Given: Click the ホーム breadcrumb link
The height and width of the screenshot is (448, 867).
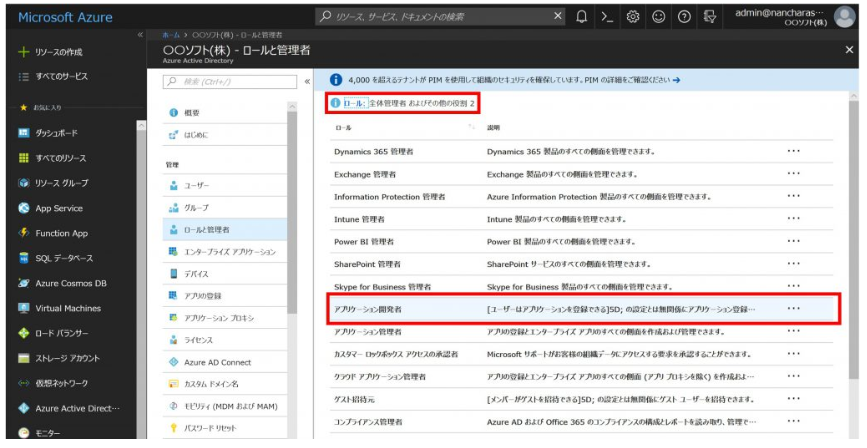Looking at the screenshot, I should pyautogui.click(x=170, y=35).
